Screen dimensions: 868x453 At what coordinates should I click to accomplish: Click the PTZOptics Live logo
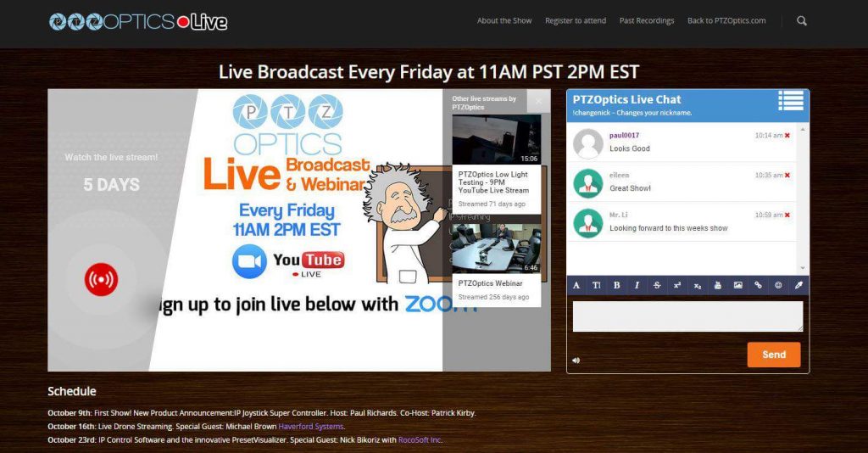[x=138, y=21]
